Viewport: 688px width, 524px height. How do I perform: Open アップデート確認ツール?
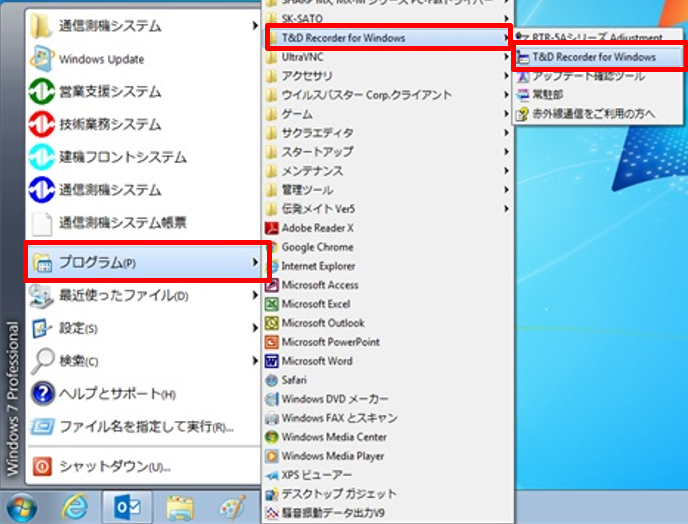click(598, 76)
